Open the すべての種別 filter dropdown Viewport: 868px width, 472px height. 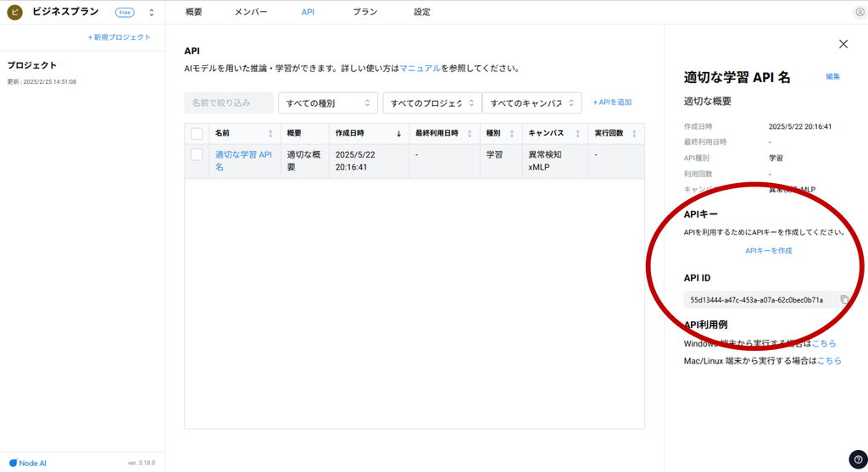(327, 103)
